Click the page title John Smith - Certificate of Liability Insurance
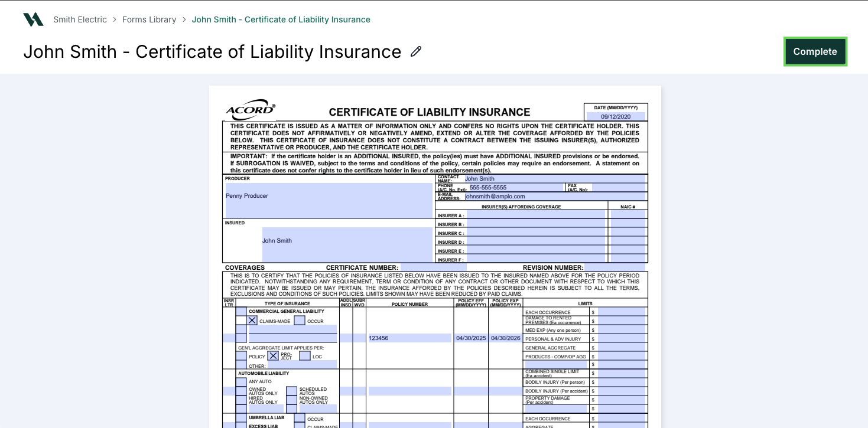The width and height of the screenshot is (868, 428). (212, 51)
